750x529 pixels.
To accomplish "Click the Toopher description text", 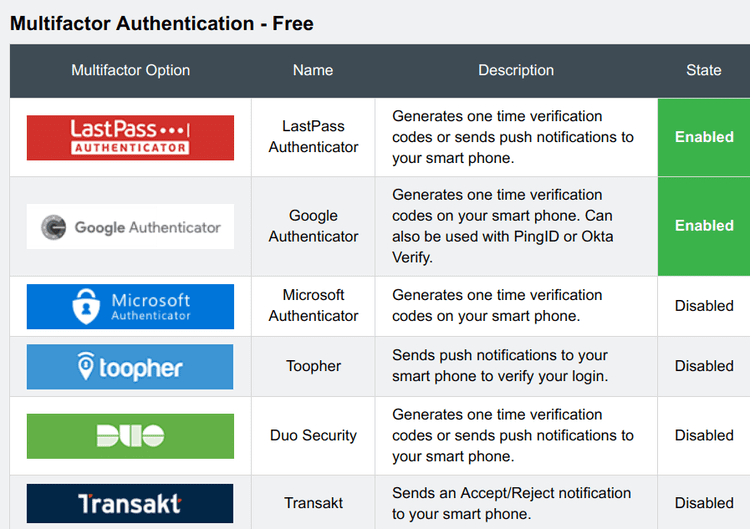I will point(500,366).
